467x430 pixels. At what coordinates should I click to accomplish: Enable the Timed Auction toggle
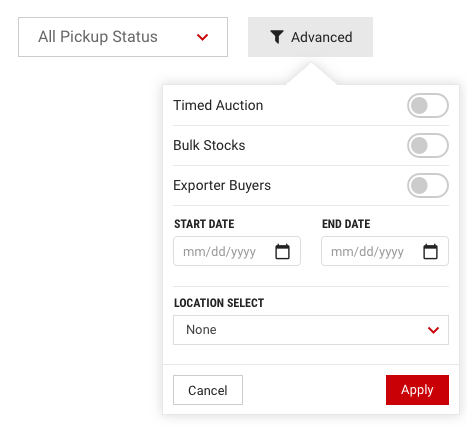click(x=428, y=105)
